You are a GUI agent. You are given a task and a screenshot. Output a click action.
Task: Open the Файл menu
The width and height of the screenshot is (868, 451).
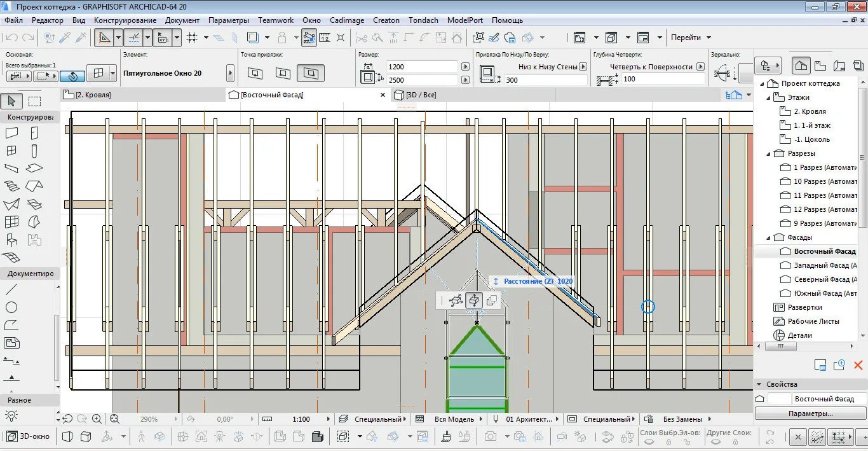point(13,20)
